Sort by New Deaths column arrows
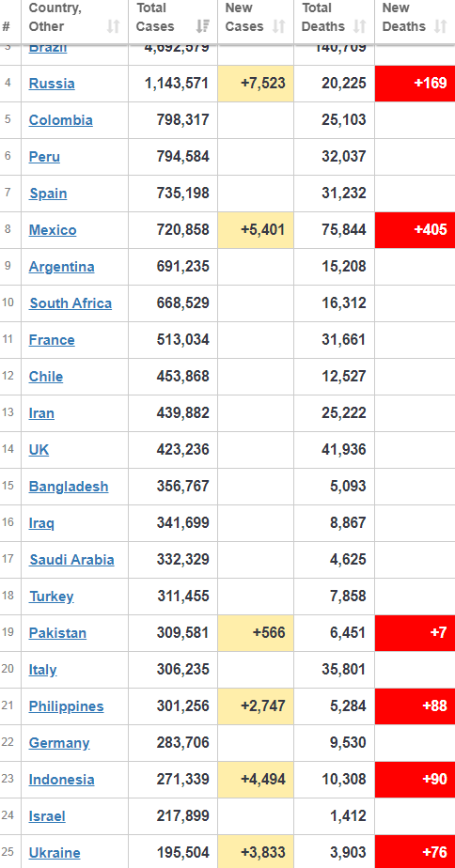The height and width of the screenshot is (868, 455). tap(441, 26)
